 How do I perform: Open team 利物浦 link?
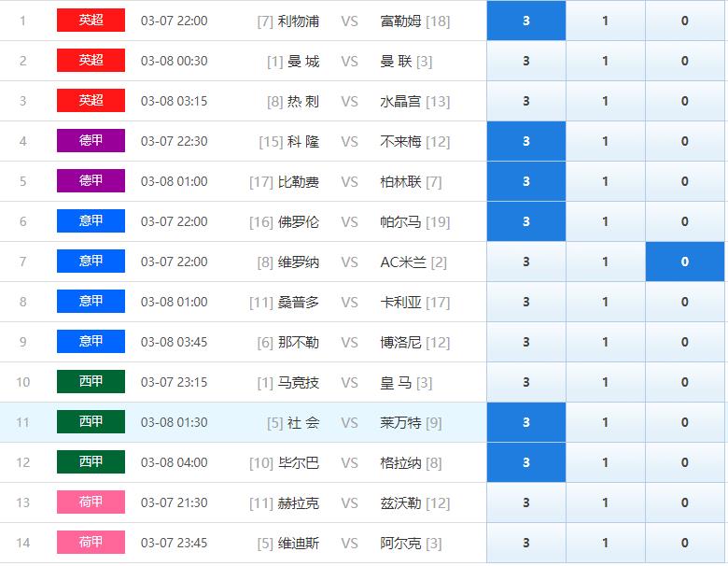[x=299, y=21]
